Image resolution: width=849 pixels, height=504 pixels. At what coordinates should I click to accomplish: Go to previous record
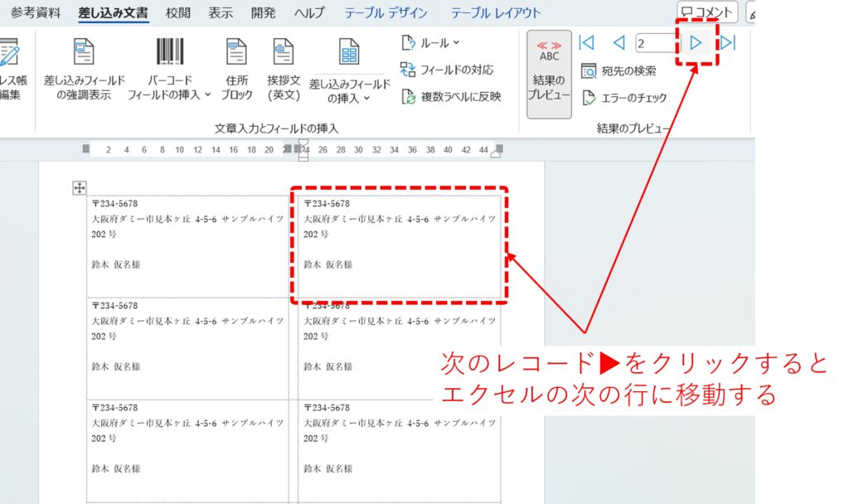(x=619, y=43)
